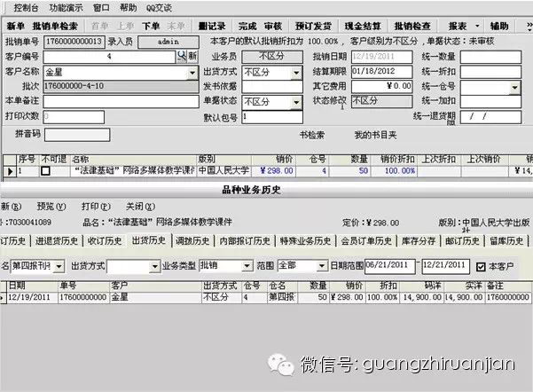533x392 pixels.
Task: Click 现金结算 in the toolbar
Action: pyautogui.click(x=363, y=27)
